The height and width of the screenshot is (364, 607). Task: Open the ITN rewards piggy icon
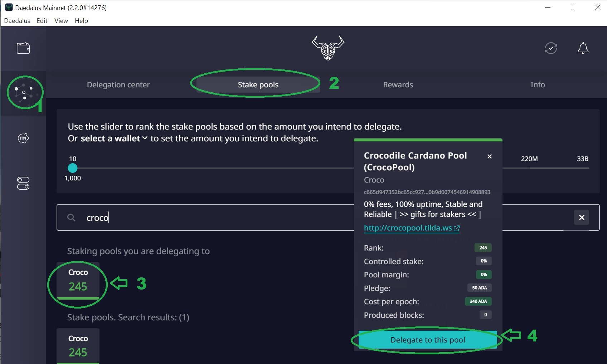coord(23,138)
